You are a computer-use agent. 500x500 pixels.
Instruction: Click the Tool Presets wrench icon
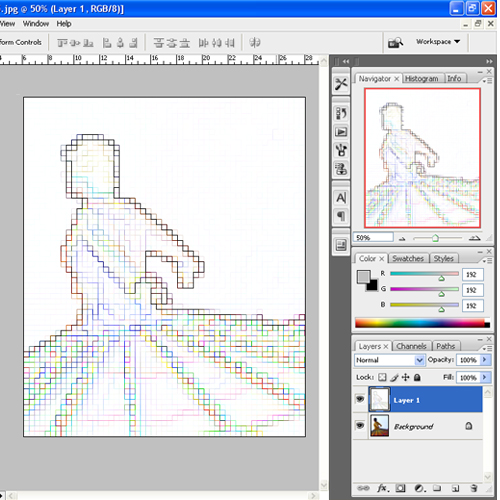point(341,84)
